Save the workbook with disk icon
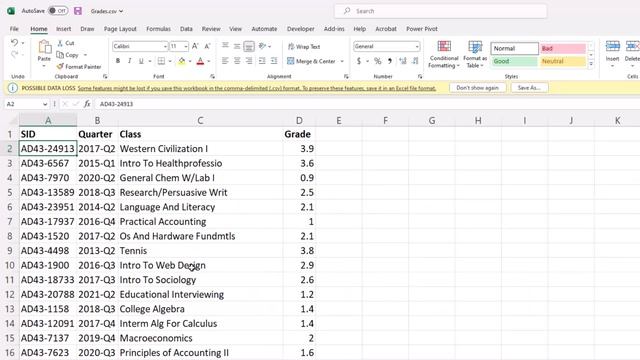This screenshot has height=360, width=640. (x=78, y=11)
